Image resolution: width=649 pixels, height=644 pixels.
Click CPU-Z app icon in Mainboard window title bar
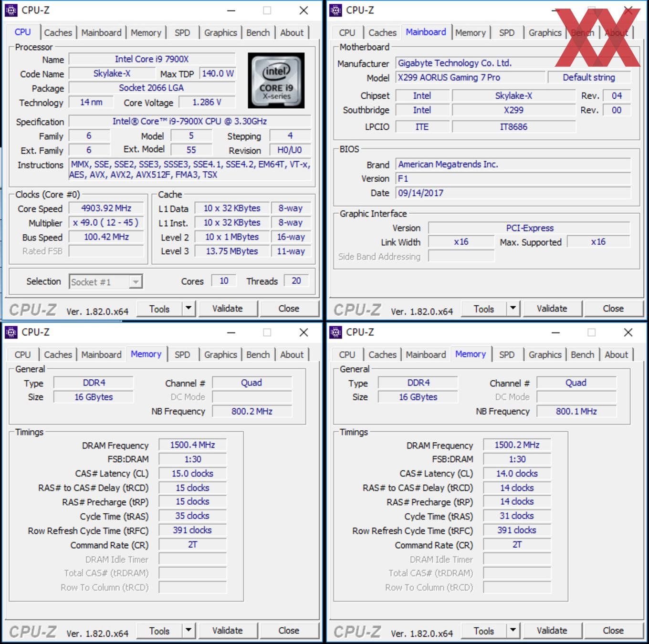point(335,10)
